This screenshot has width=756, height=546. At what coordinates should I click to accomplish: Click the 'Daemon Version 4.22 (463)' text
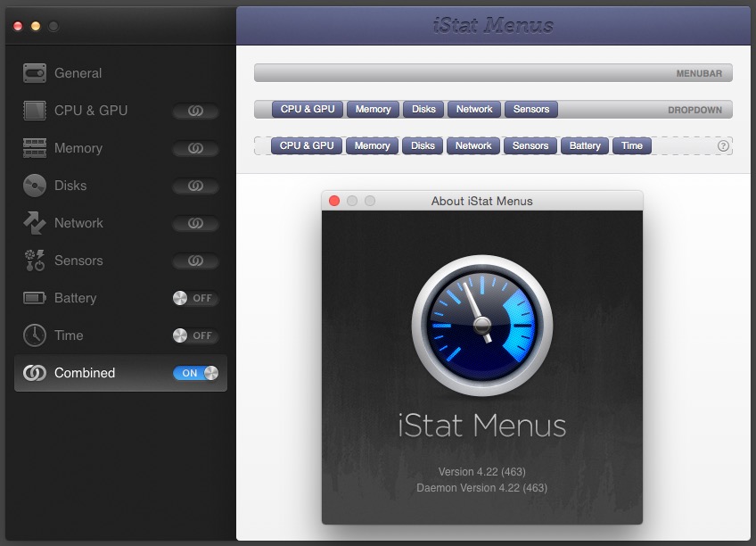coord(482,488)
